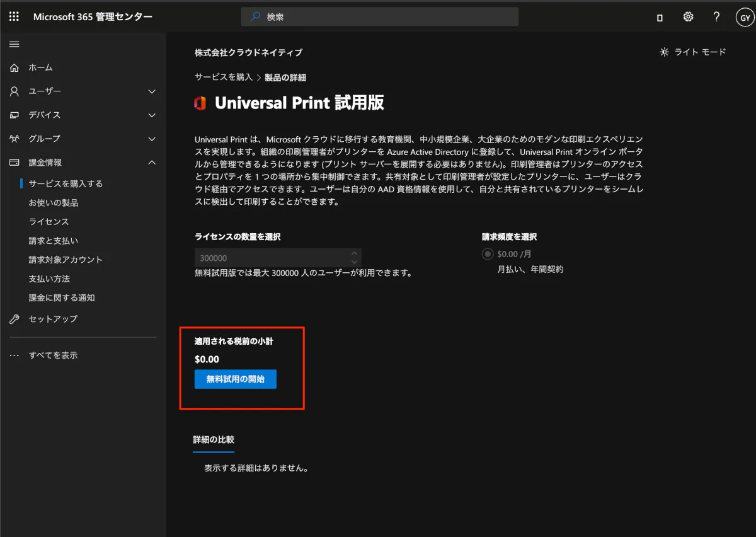Collapse the 課金情報 menu chevron
The width and height of the screenshot is (756, 537).
pos(152,163)
